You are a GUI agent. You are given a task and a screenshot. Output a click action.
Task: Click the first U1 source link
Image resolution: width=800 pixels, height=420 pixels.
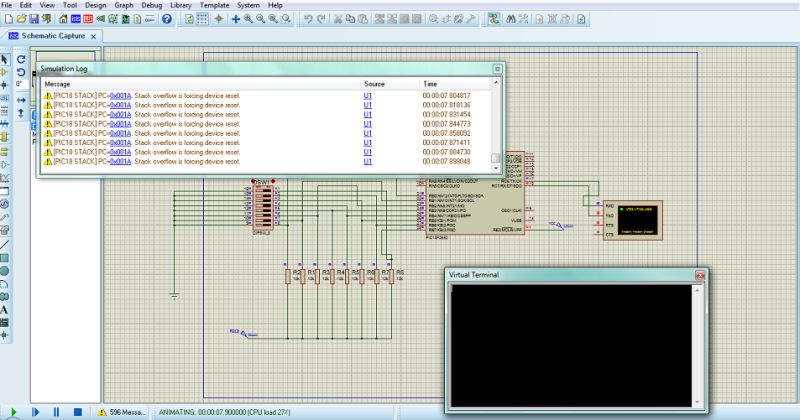tap(368, 95)
